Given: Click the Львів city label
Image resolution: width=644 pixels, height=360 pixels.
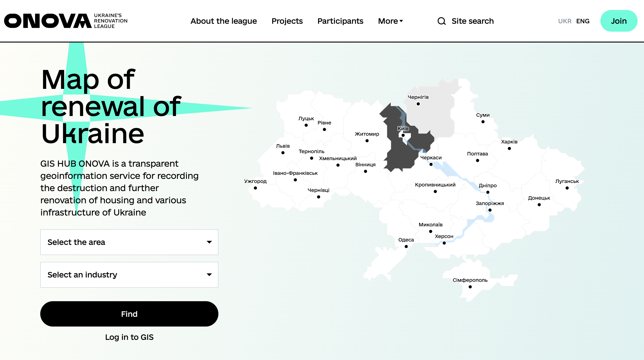Looking at the screenshot, I should coord(283,146).
